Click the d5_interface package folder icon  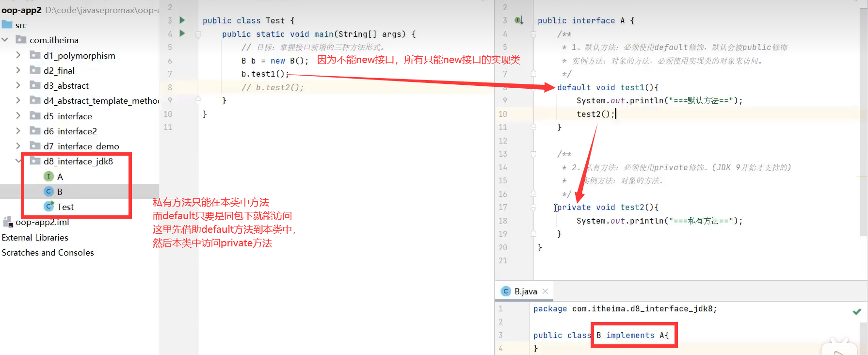[35, 116]
